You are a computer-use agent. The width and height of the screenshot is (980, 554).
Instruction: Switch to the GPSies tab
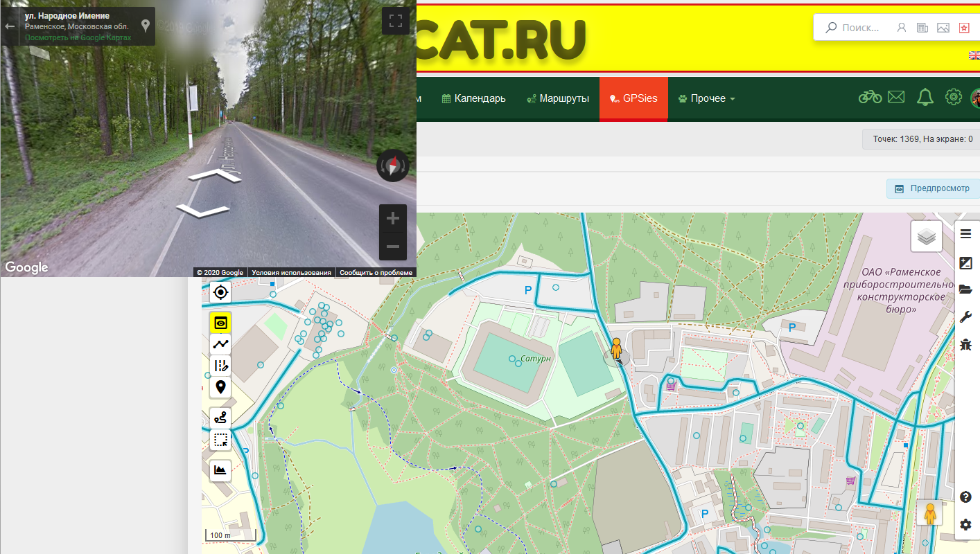(633, 98)
